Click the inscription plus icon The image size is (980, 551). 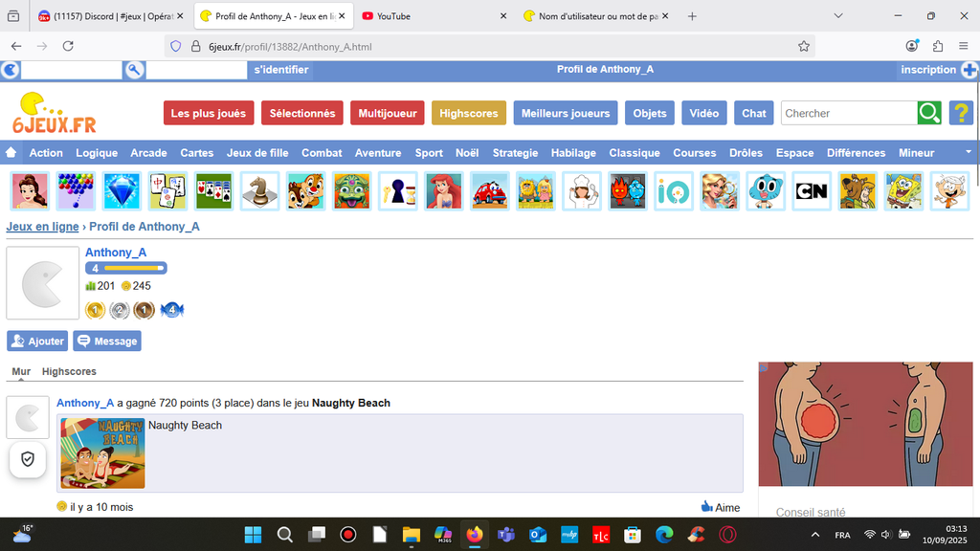969,70
